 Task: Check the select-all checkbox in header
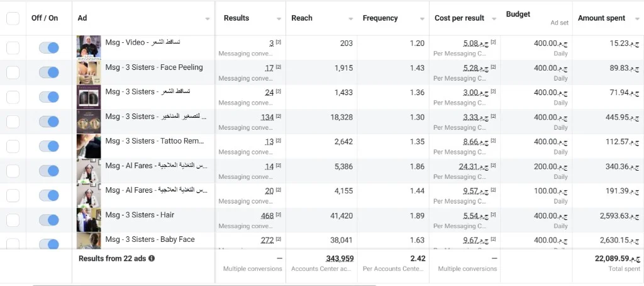point(13,18)
